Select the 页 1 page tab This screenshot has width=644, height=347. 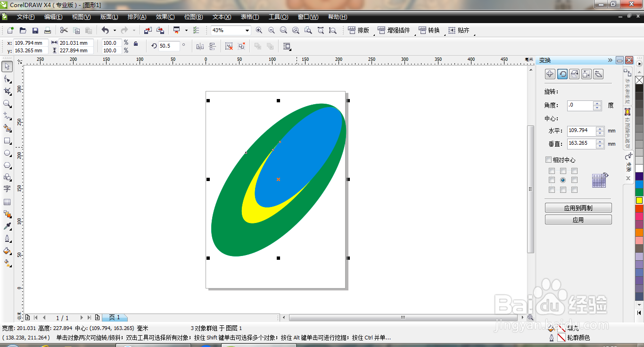click(115, 318)
